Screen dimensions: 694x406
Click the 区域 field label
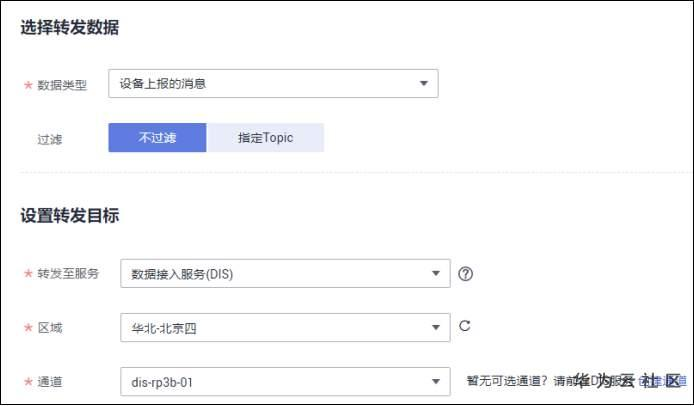pyautogui.click(x=49, y=327)
